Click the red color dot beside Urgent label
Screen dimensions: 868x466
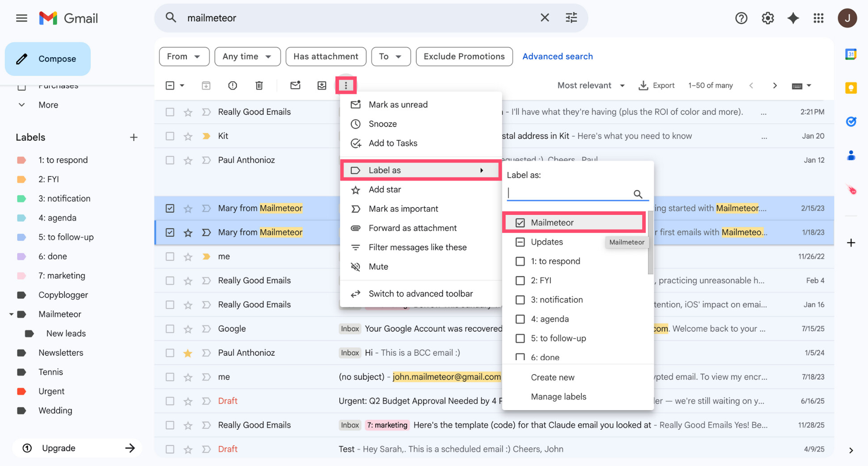[21, 391]
